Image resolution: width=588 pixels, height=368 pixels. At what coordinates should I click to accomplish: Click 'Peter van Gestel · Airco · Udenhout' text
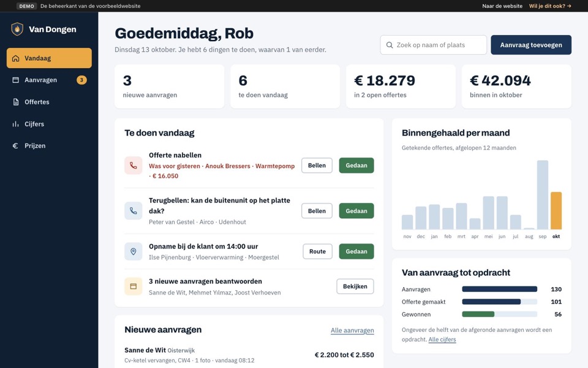tap(197, 222)
